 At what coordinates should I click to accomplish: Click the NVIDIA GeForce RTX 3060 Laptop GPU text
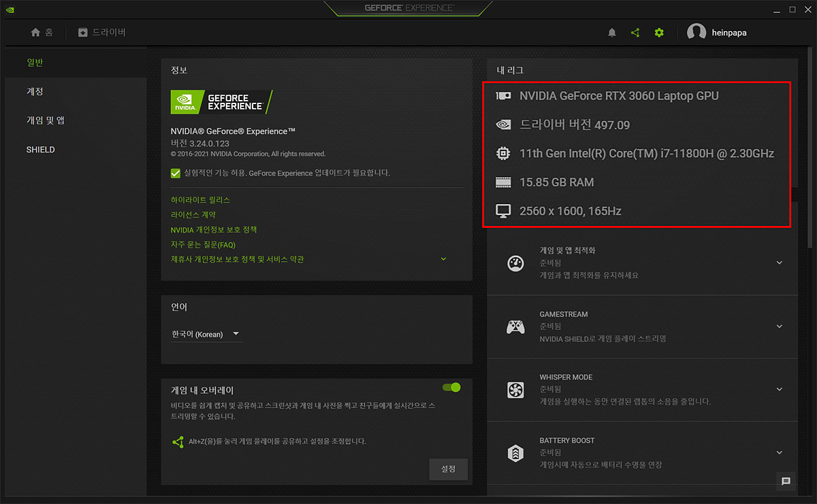(619, 96)
